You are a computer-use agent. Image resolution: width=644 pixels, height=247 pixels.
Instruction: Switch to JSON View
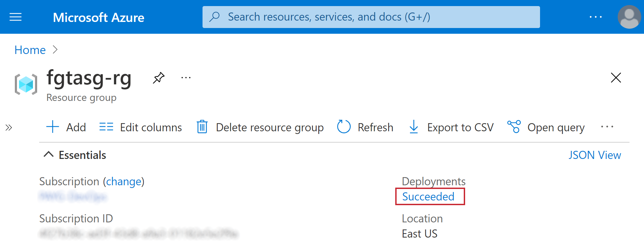pyautogui.click(x=594, y=155)
